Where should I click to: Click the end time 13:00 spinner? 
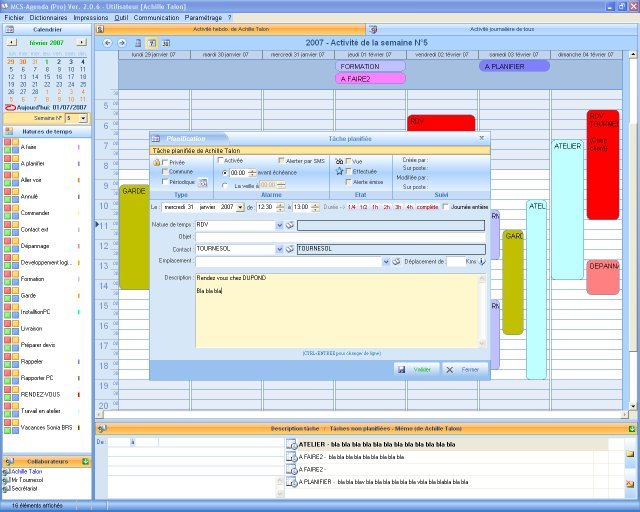click(315, 207)
